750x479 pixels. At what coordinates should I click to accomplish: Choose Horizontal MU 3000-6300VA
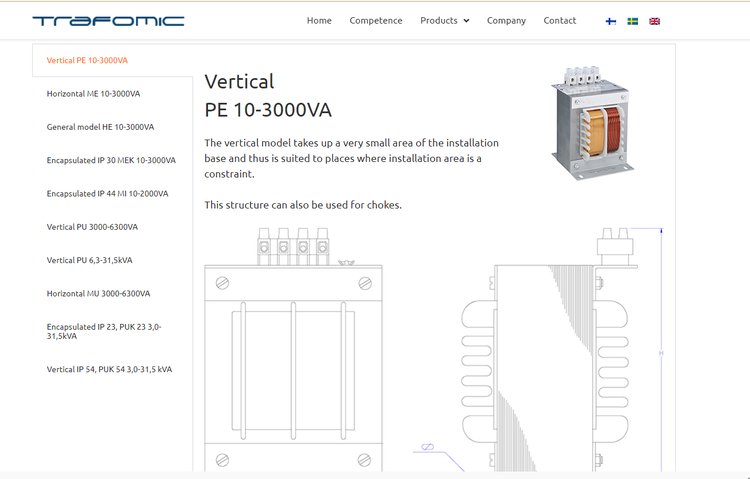(x=98, y=294)
